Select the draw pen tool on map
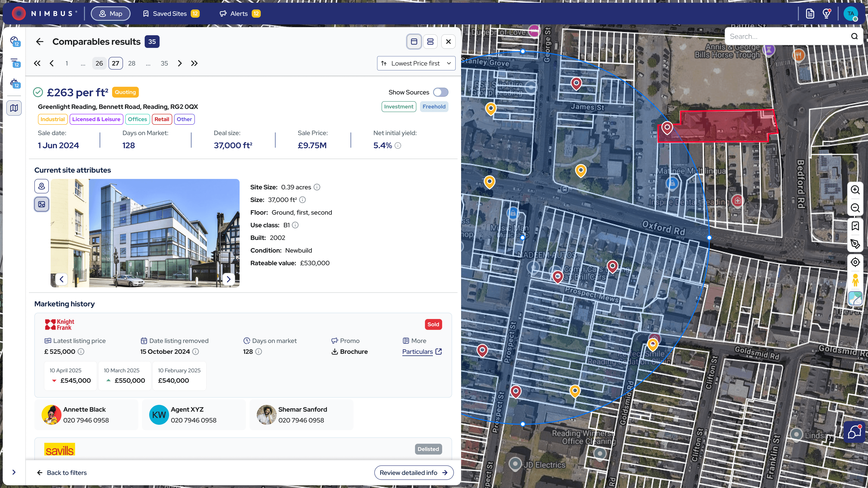This screenshot has height=488, width=868. pyautogui.click(x=855, y=244)
